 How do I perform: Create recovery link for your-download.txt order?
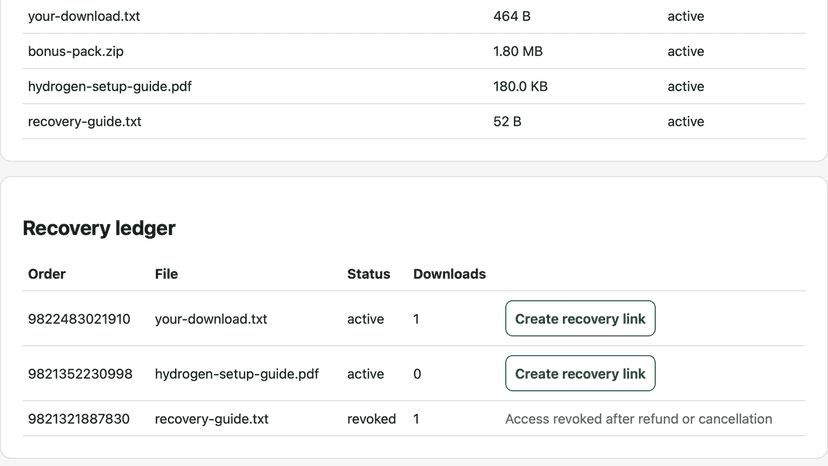tap(580, 319)
